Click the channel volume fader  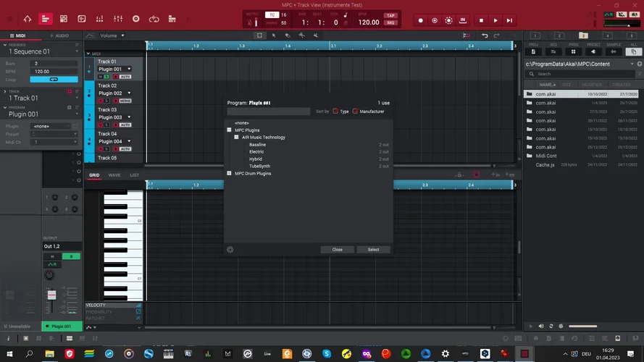tap(51, 295)
